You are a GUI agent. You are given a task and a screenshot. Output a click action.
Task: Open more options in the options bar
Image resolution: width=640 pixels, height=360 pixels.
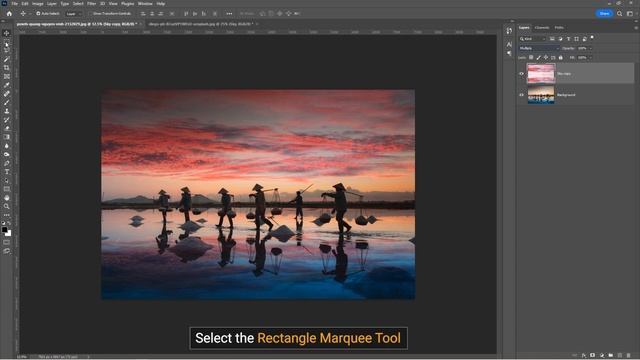pyautogui.click(x=229, y=13)
